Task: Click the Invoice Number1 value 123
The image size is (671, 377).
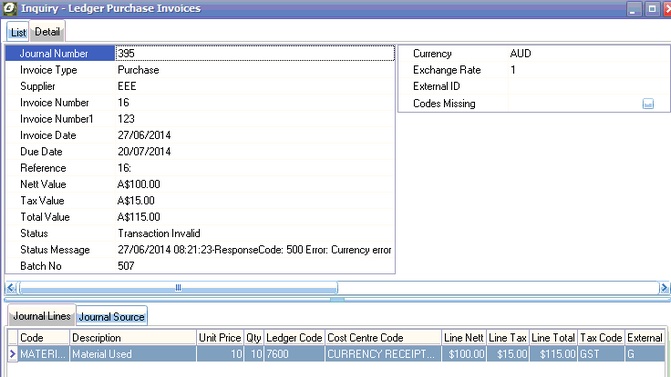Action: [126, 119]
